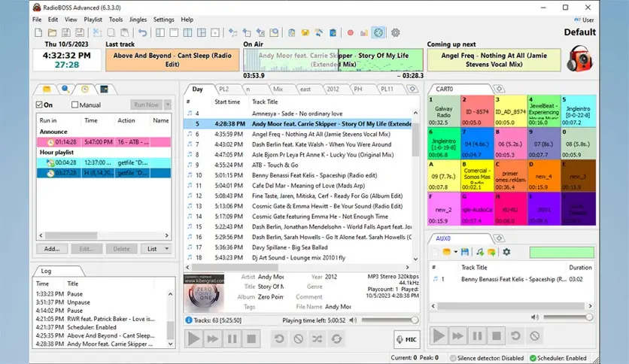The height and width of the screenshot is (364, 629).
Task: Open the main toolbar gear settings
Action: (396, 33)
